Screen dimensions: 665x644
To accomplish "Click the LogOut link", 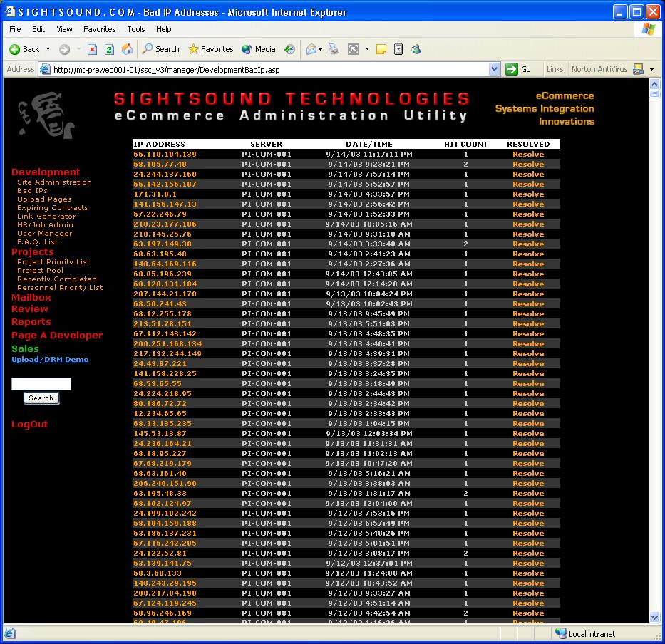I will [29, 425].
